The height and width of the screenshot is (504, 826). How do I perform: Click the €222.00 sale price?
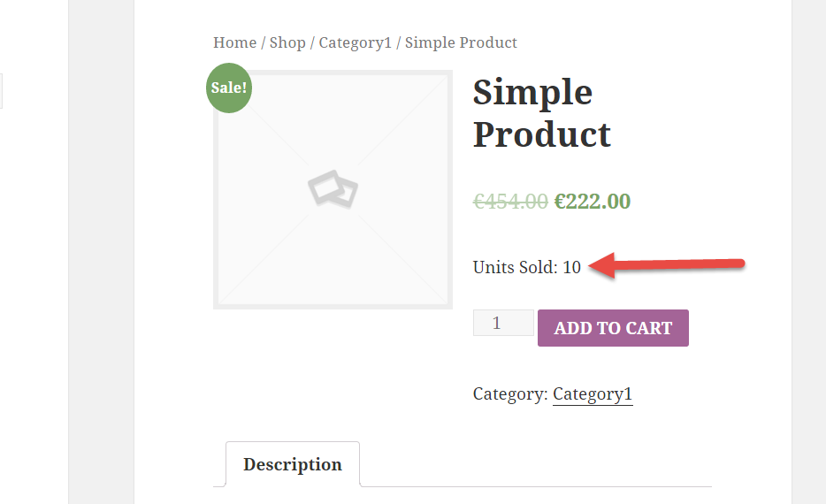coord(592,202)
